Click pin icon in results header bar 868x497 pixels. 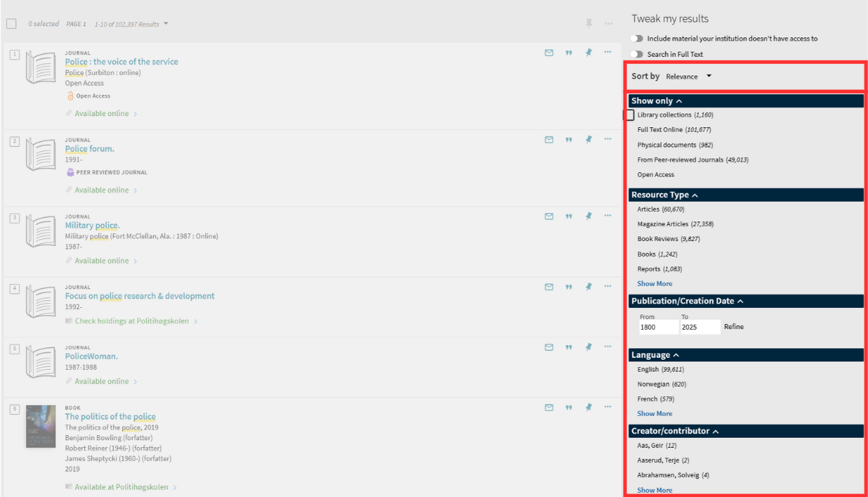tap(589, 23)
